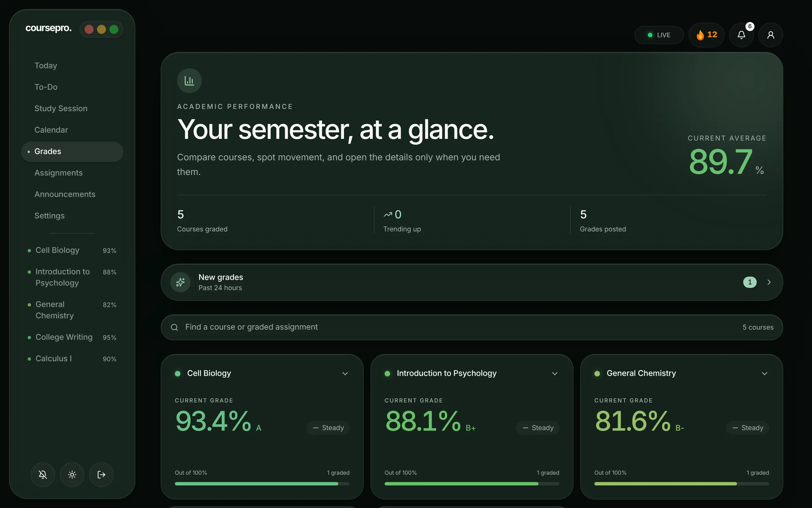
Task: Click the Introduction to Psychology progress bar
Action: coord(472,484)
